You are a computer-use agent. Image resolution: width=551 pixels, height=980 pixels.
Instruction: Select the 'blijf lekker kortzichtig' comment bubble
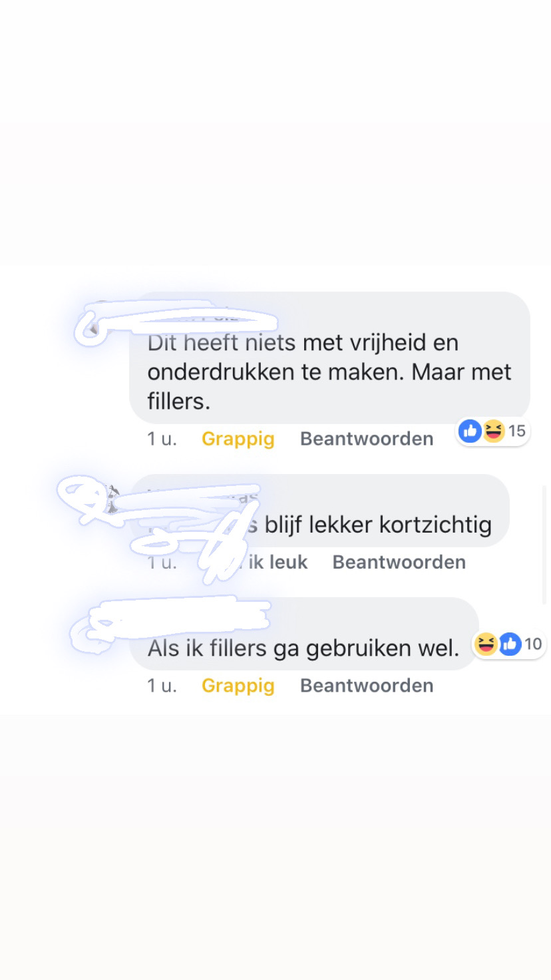pyautogui.click(x=319, y=511)
